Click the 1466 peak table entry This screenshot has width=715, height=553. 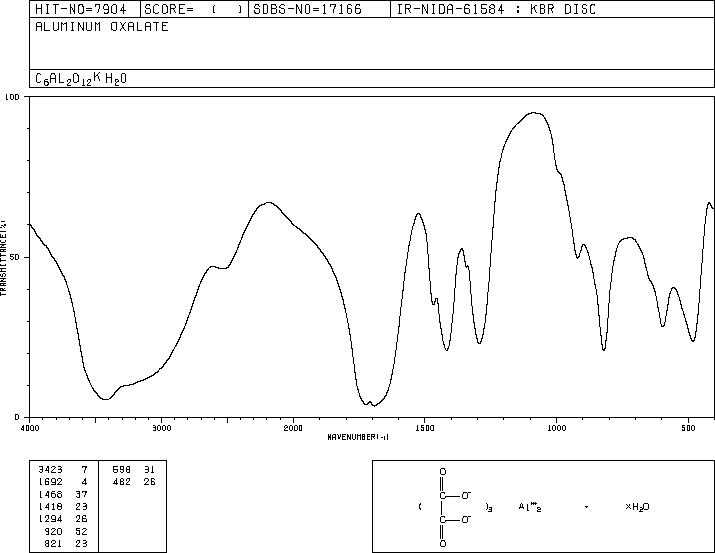[x=63, y=494]
